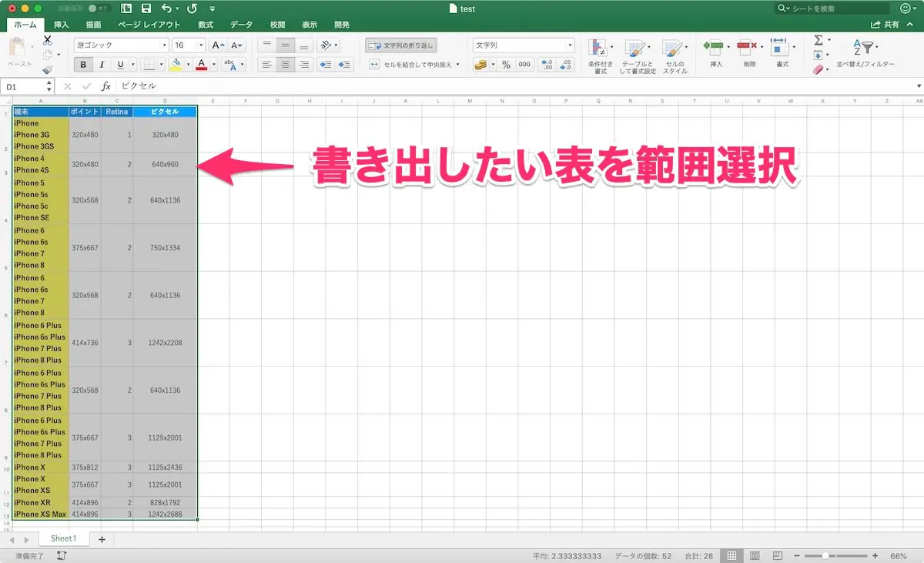Increase decimal places icon

547,65
